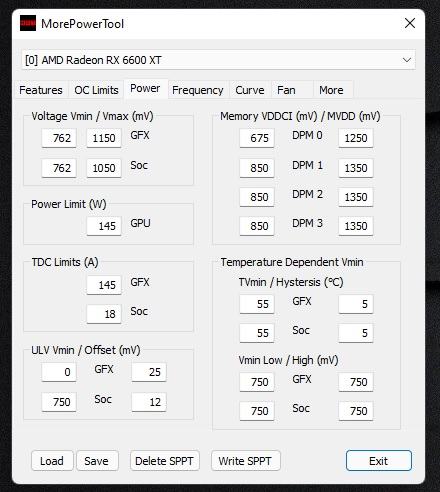This screenshot has width=440, height=492.
Task: Edit DPM 1 VDDCI field 850
Action: [257, 168]
